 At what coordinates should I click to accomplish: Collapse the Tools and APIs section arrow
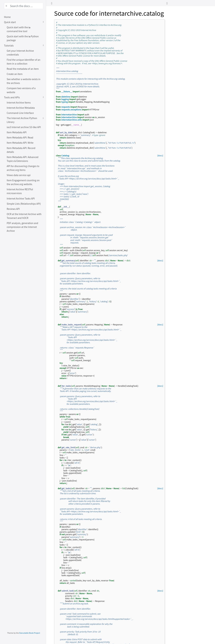click(x=43, y=97)
